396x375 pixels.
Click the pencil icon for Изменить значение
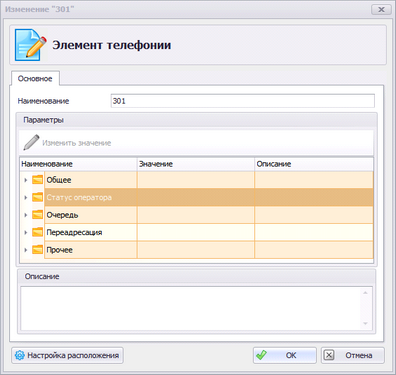click(31, 143)
